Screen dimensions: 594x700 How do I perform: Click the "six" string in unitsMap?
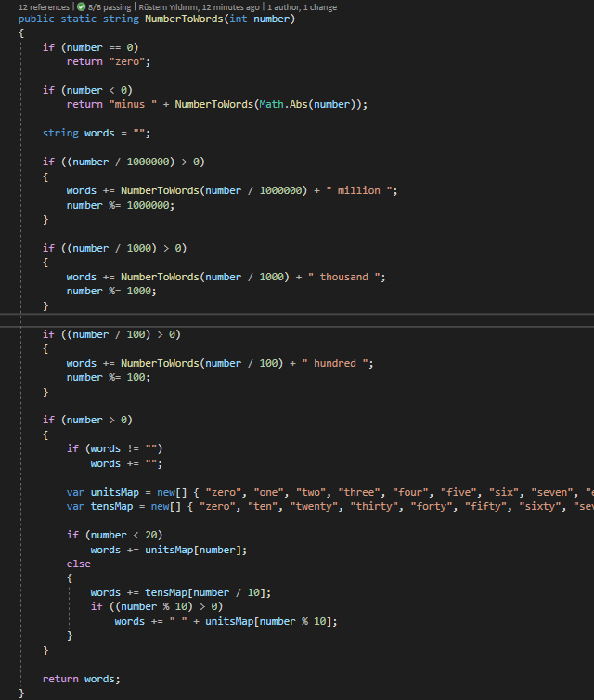(504, 492)
